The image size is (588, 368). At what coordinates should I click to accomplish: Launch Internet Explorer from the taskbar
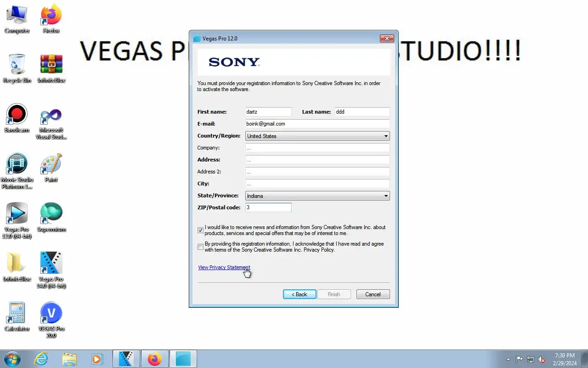pyautogui.click(x=41, y=359)
